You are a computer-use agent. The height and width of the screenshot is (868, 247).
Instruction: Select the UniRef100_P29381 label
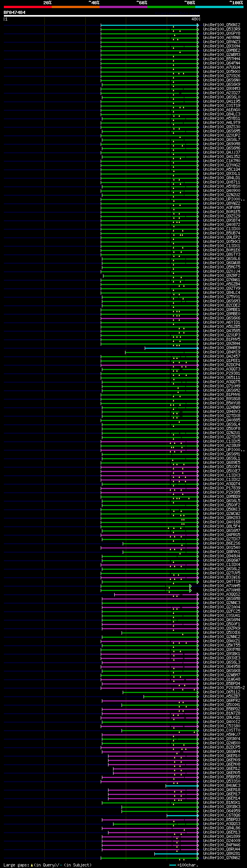pyautogui.click(x=222, y=373)
